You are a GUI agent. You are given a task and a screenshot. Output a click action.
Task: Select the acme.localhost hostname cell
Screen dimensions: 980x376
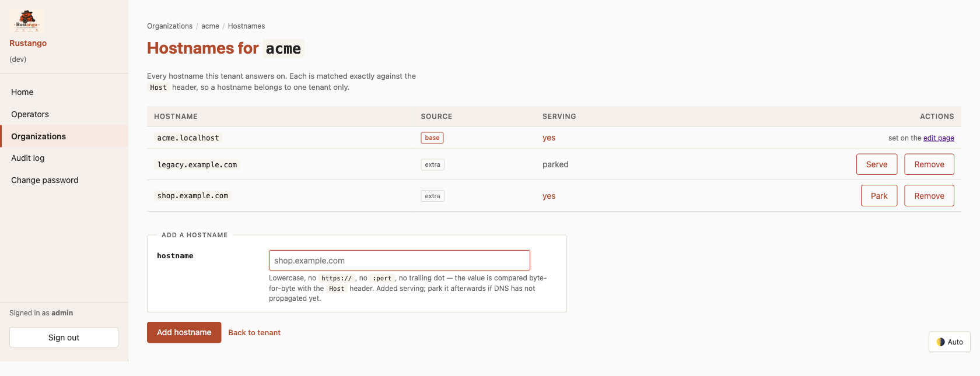click(x=188, y=138)
